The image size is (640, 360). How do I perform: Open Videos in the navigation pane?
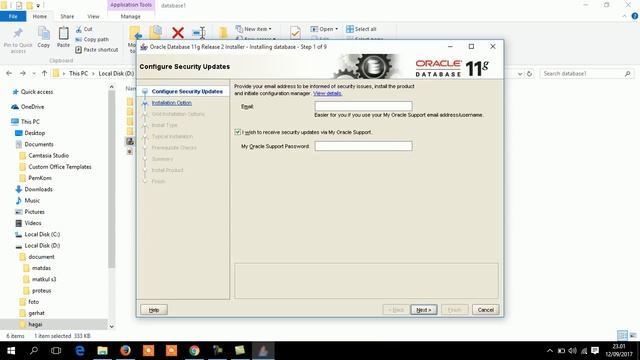click(x=33, y=223)
